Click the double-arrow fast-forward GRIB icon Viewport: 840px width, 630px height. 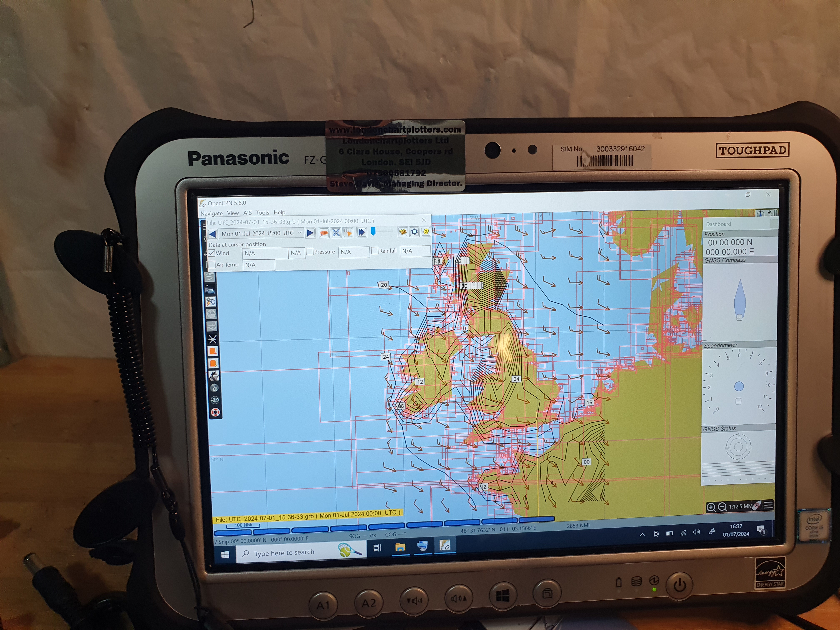[x=361, y=232]
